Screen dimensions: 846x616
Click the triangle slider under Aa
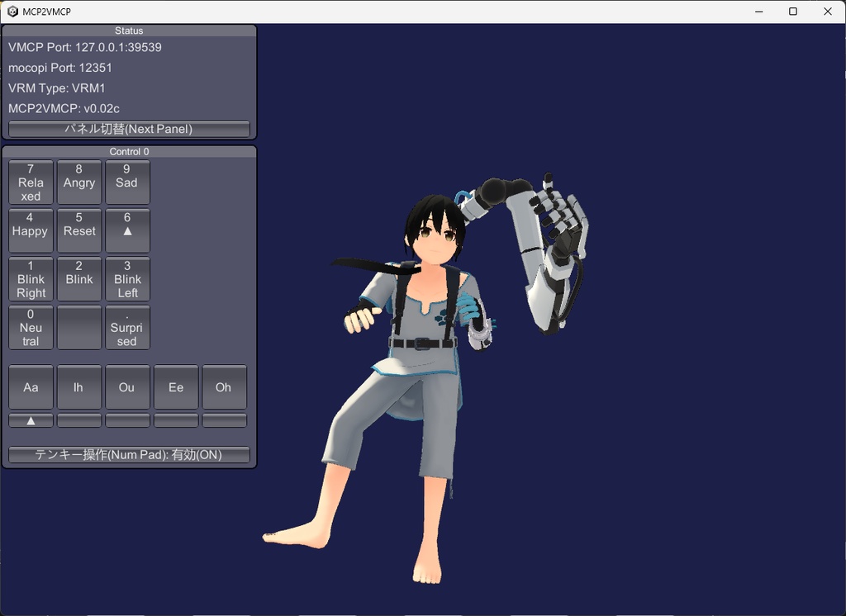(31, 419)
